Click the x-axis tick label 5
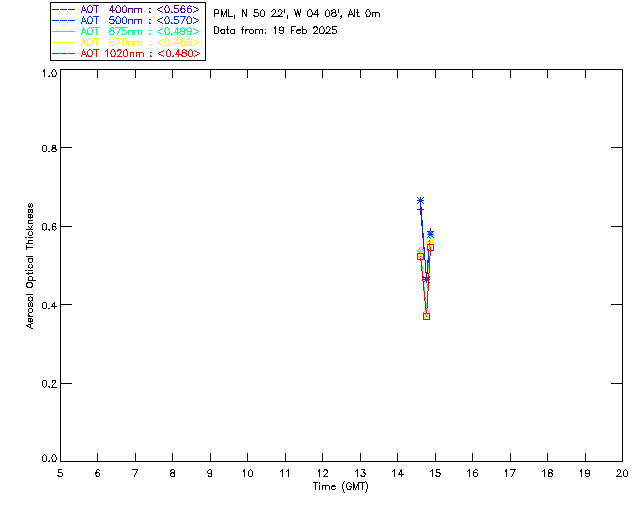The height and width of the screenshot is (512, 640). [x=60, y=473]
